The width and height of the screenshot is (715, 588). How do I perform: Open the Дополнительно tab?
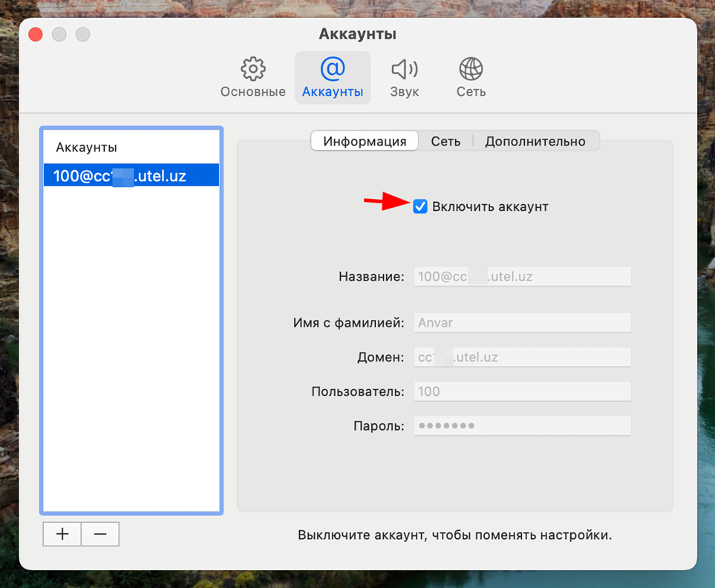pos(535,141)
